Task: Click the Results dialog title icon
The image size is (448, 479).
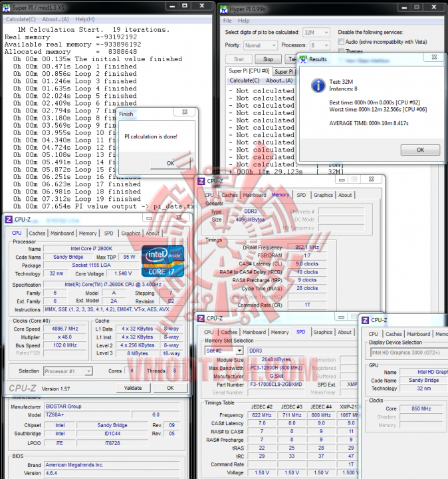Action: coord(303,59)
